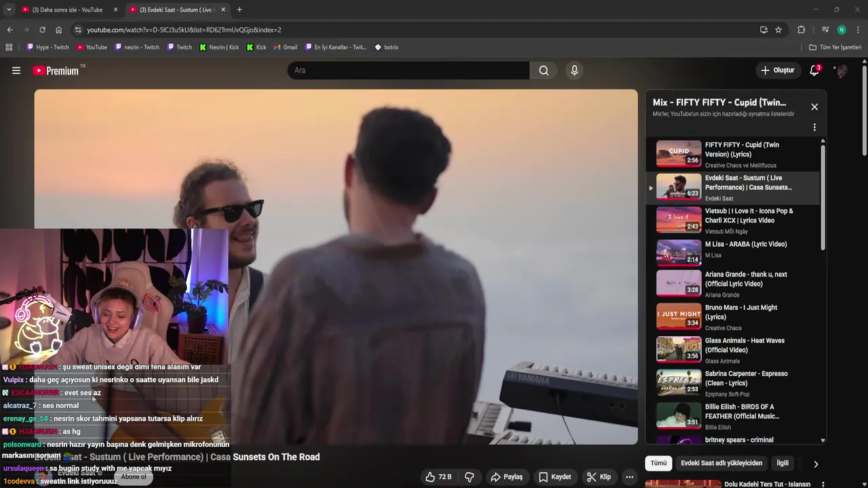
Task: Close the Mix playlist panel
Action: [814, 107]
